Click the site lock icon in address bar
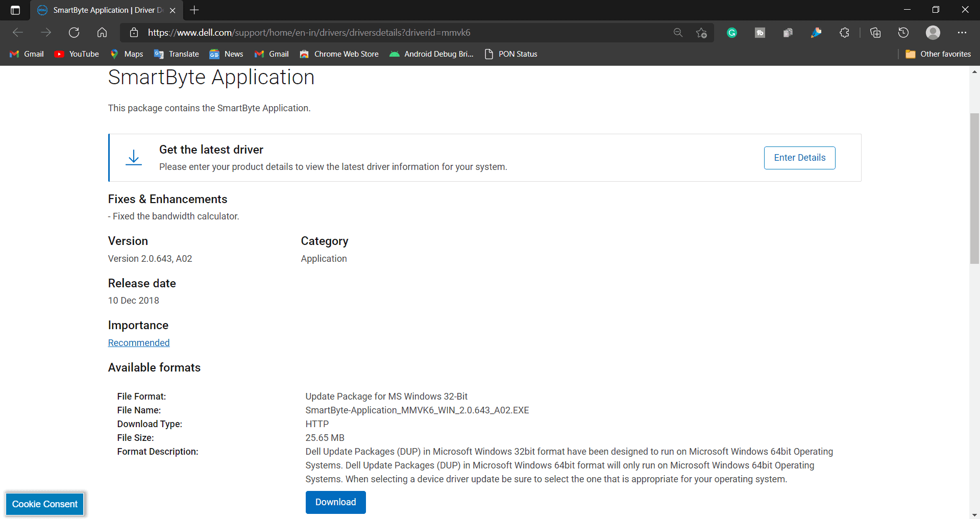980x519 pixels. [134, 32]
